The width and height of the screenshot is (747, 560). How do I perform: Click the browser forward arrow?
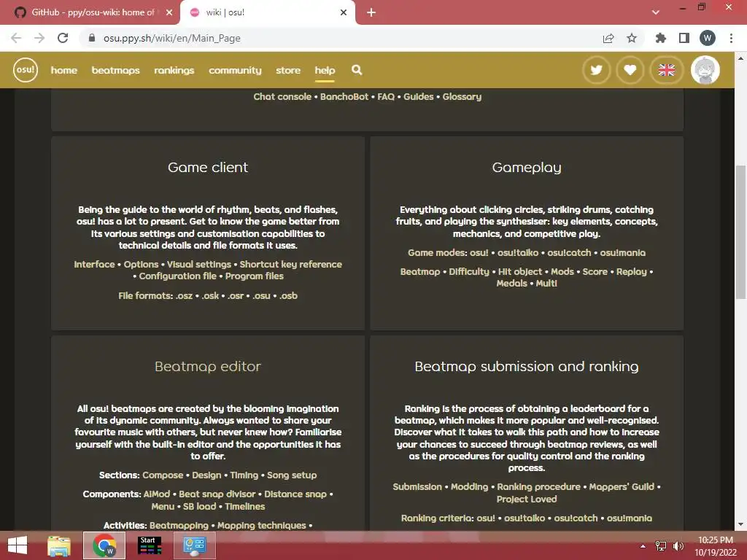point(39,38)
